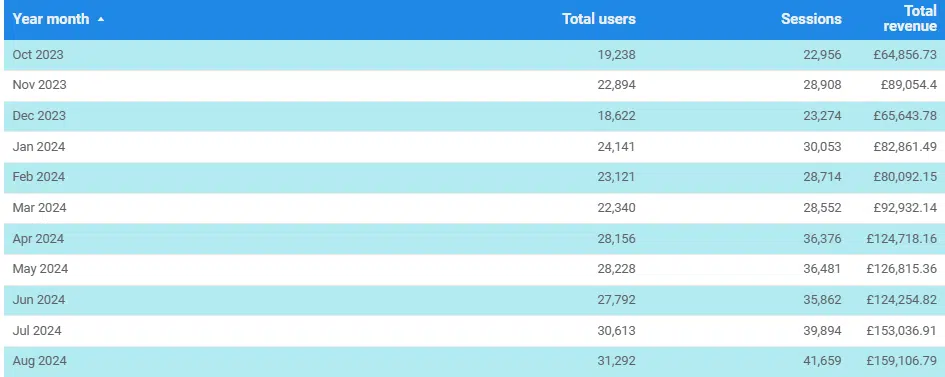Select the Apr 2024 row label

tap(38, 238)
